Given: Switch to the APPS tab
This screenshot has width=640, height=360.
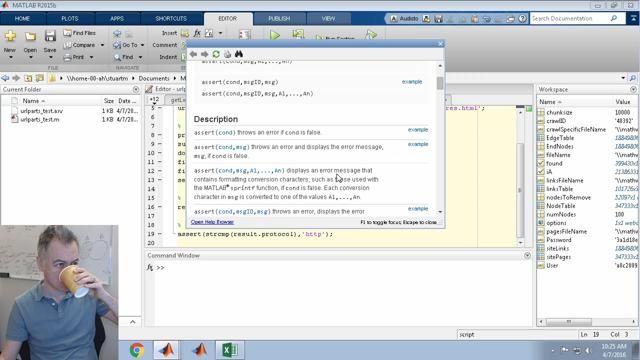Looking at the screenshot, I should coord(117,19).
